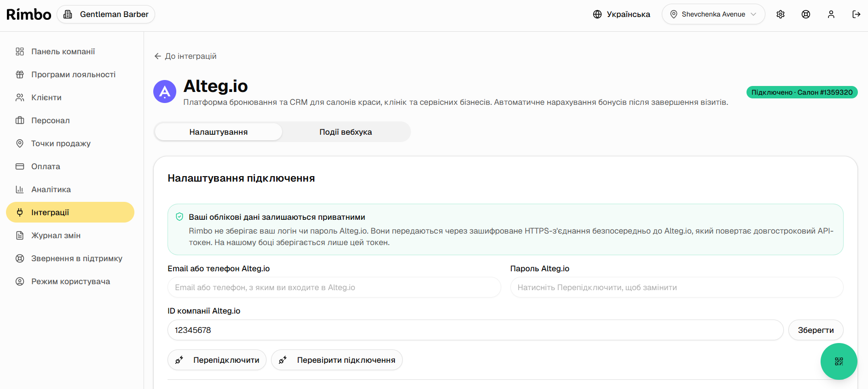Click the Персонал briefcase icon

pyautogui.click(x=20, y=120)
